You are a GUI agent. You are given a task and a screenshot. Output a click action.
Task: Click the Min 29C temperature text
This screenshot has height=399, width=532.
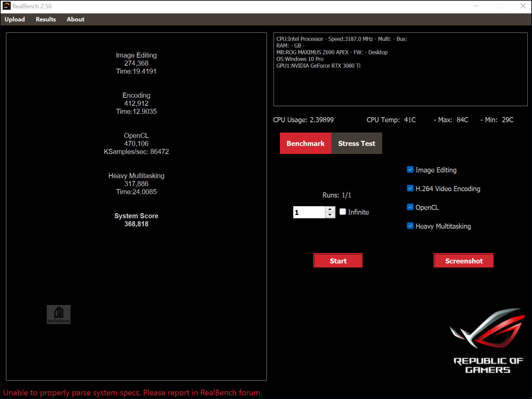tap(497, 120)
